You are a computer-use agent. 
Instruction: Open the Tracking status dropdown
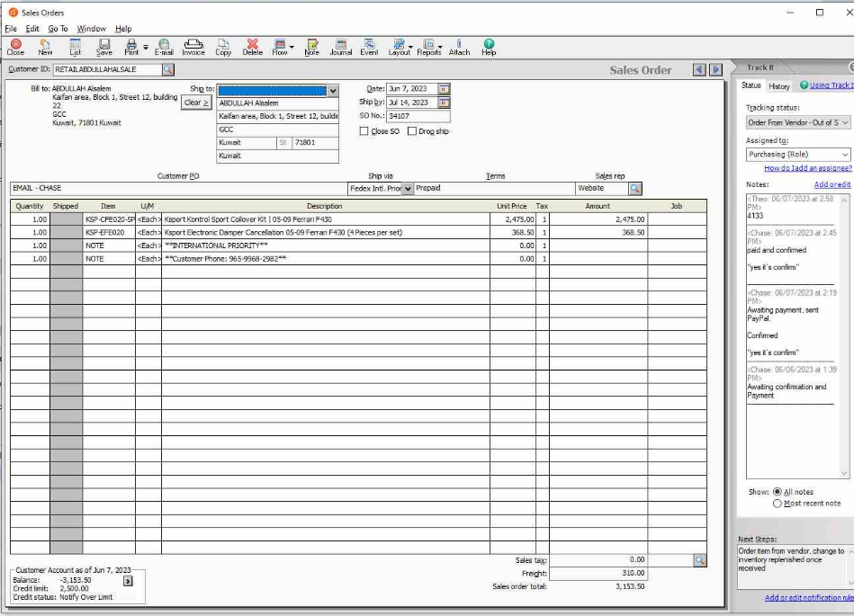click(x=797, y=122)
